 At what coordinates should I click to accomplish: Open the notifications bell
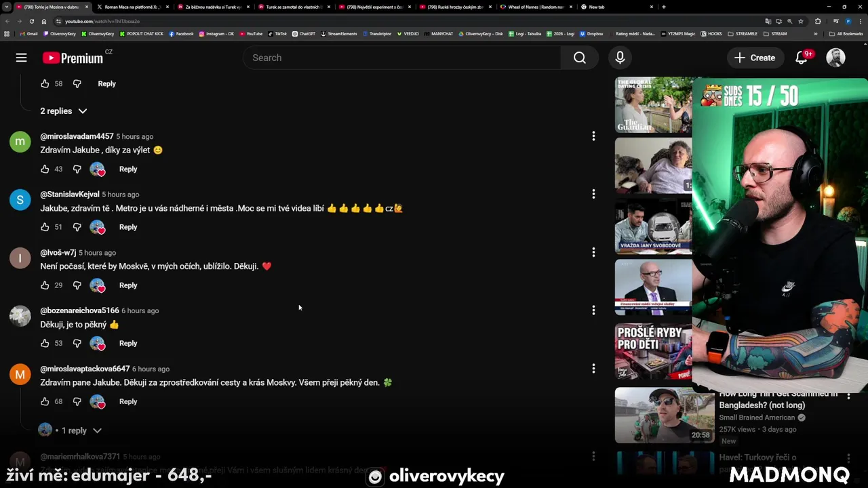pyautogui.click(x=802, y=58)
